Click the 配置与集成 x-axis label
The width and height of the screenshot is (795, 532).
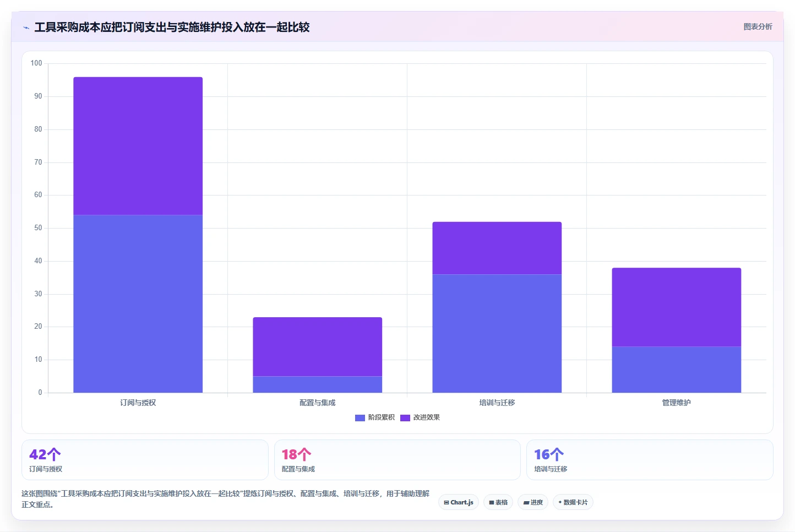coord(317,403)
